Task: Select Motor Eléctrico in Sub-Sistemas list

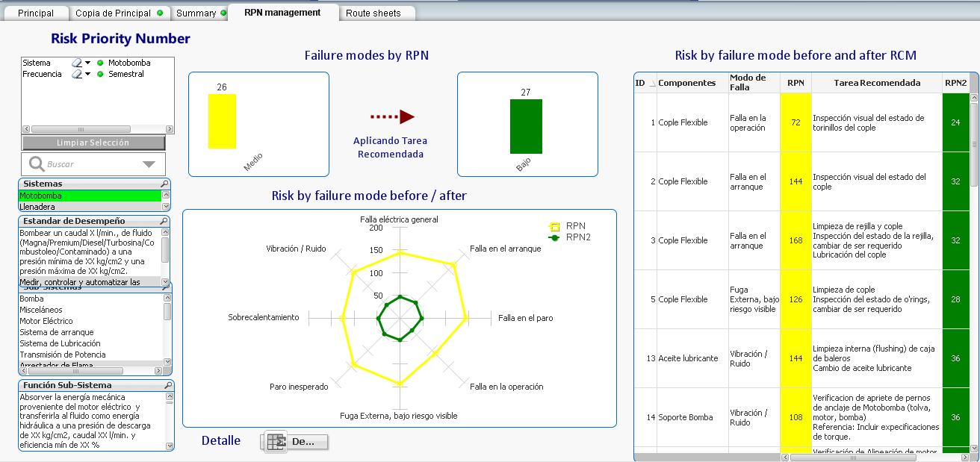Action: (46, 321)
